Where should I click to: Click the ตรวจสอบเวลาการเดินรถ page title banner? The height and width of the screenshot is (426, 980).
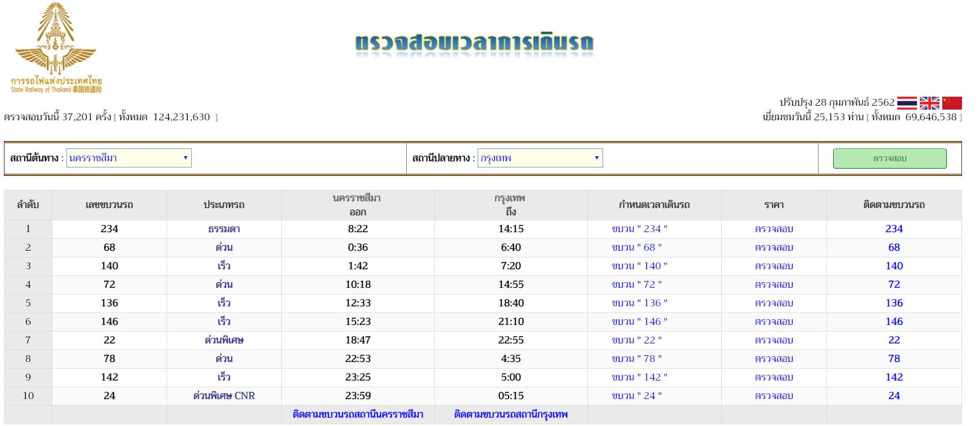pos(474,44)
